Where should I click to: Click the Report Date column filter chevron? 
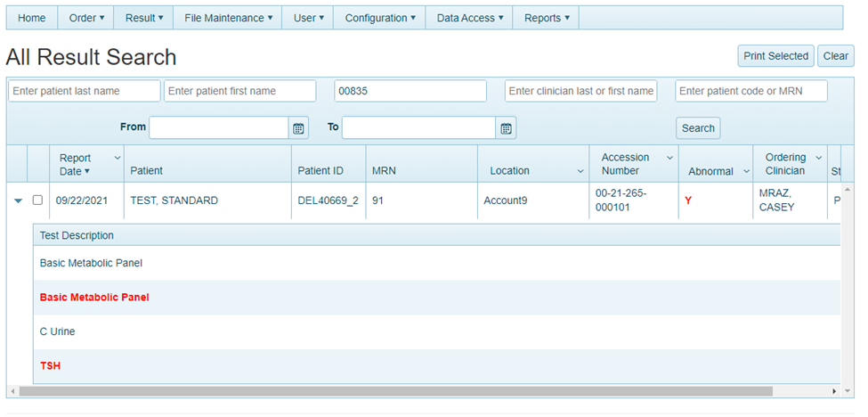point(118,158)
